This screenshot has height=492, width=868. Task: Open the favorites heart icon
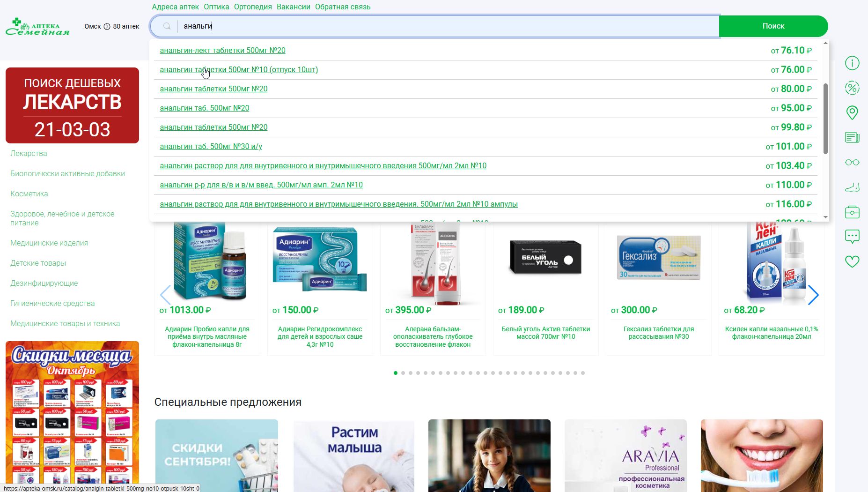coord(852,261)
